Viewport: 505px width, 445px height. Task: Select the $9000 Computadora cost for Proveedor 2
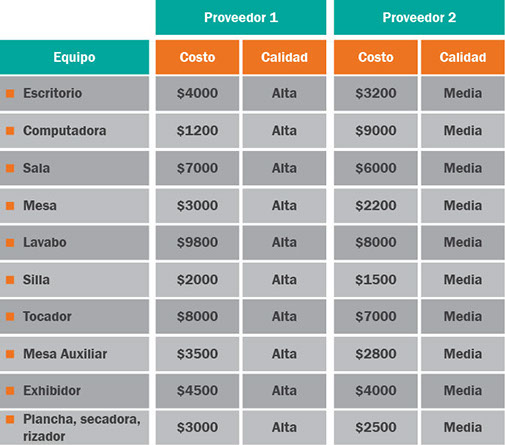[376, 131]
